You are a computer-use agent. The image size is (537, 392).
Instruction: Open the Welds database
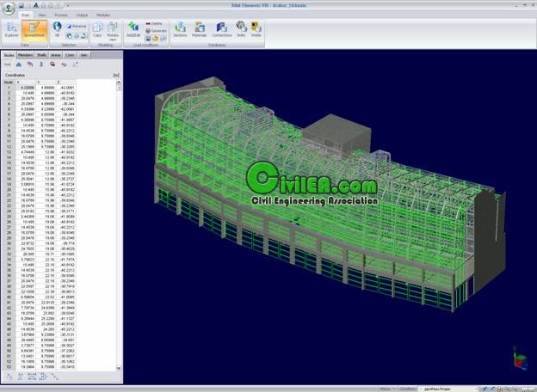[x=256, y=29]
